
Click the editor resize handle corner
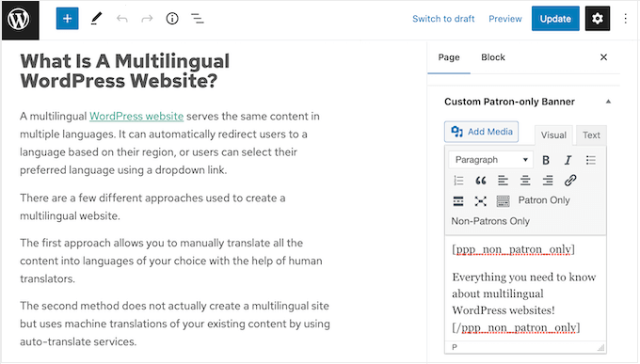(600, 348)
